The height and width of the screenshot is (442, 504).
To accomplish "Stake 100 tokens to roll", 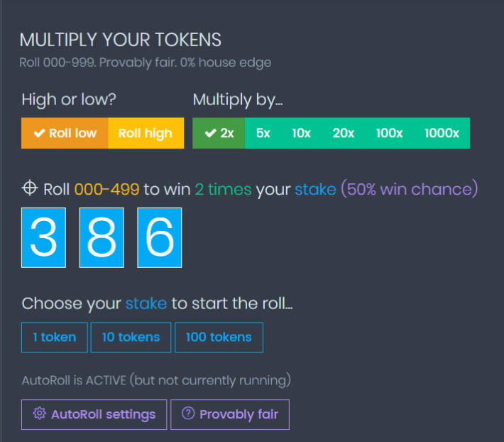I will [x=219, y=338].
